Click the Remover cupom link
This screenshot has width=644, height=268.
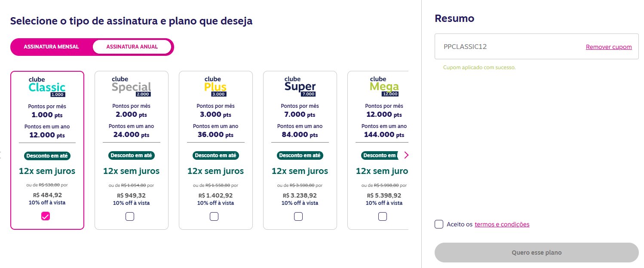click(609, 47)
